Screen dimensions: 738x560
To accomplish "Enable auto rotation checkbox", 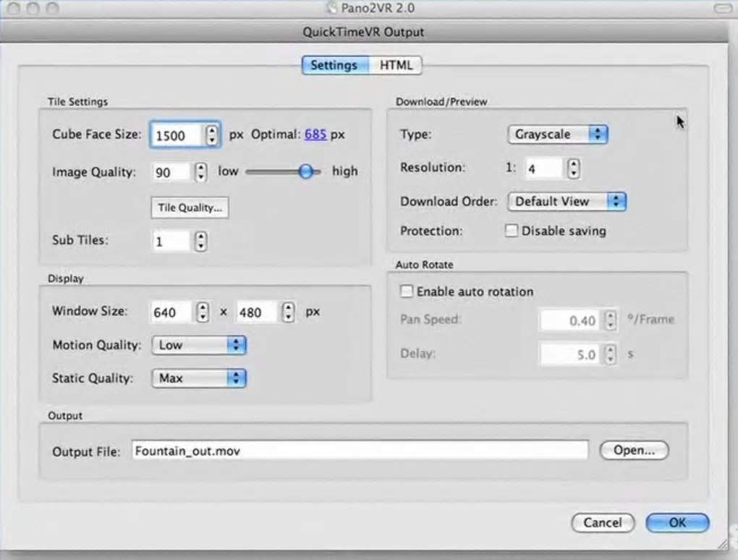I will (406, 292).
